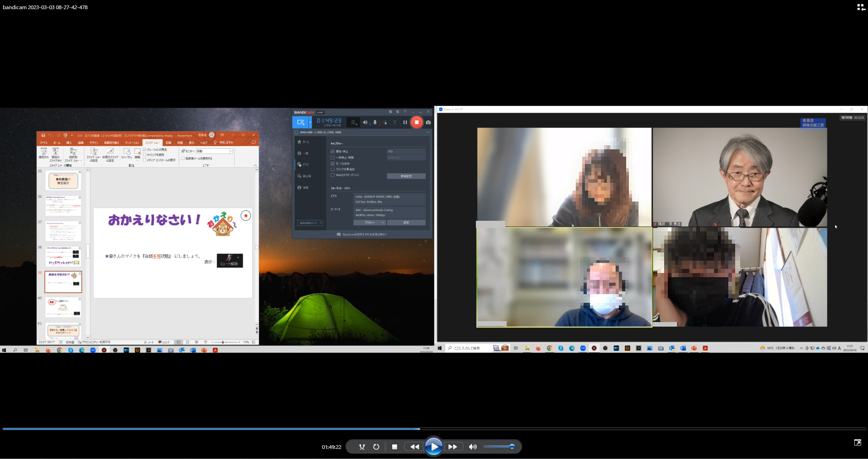Open the full-screen view icon at the bottom right
Image resolution: width=868 pixels, height=459 pixels.
[857, 443]
